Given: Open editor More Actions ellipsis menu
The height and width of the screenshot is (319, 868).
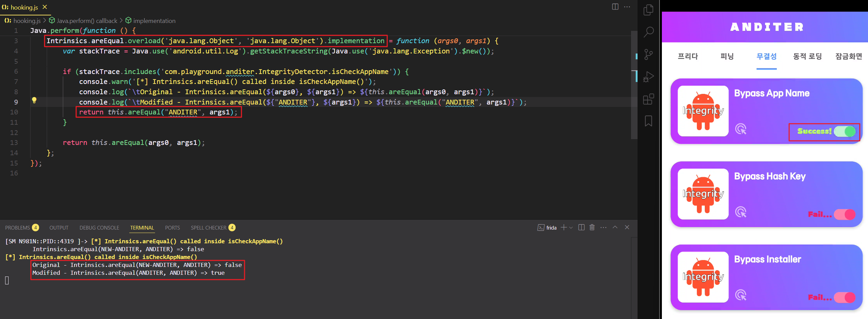Looking at the screenshot, I should 627,7.
